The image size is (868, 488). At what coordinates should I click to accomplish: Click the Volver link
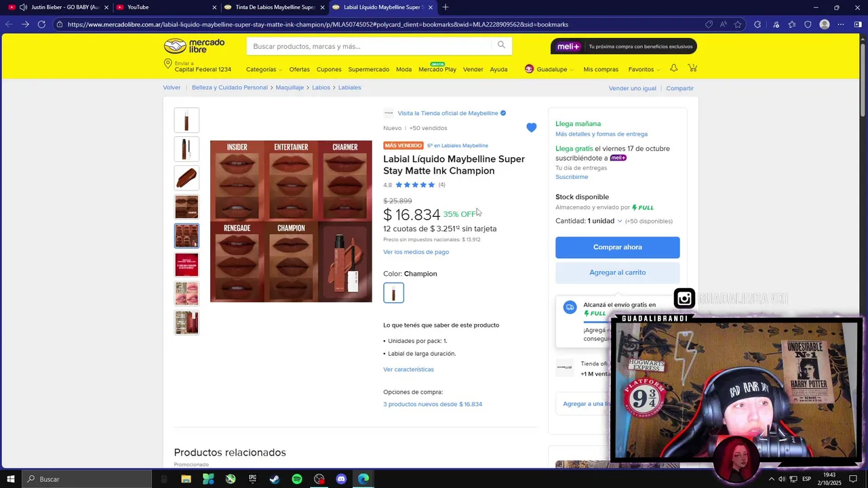(172, 87)
